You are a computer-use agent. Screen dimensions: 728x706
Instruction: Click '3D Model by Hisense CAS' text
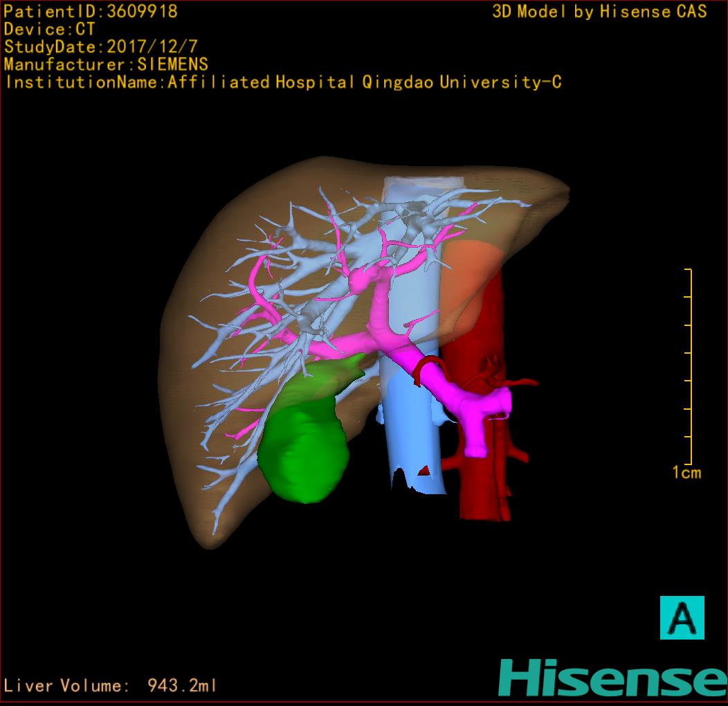599,12
